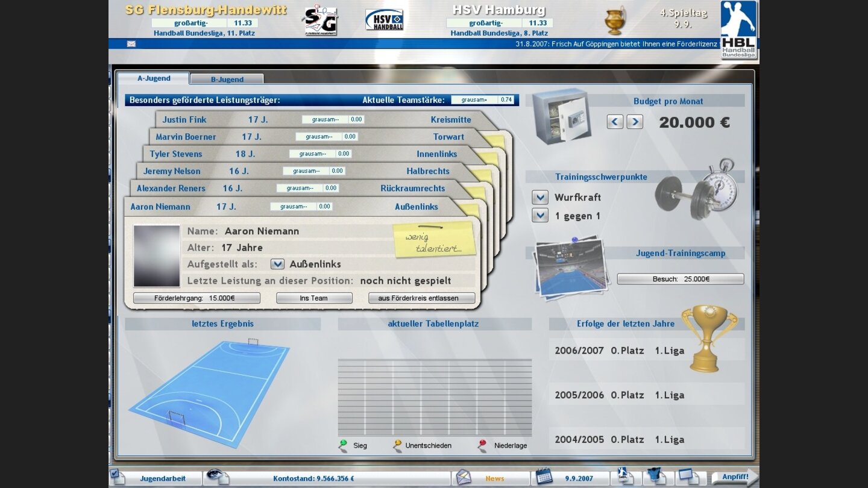Click the golden cup trophy icon in header
868x488 pixels.
[x=615, y=20]
